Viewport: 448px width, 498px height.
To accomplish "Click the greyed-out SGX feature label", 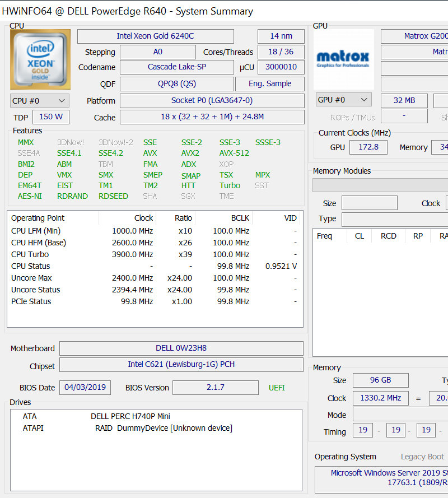I will click(188, 196).
